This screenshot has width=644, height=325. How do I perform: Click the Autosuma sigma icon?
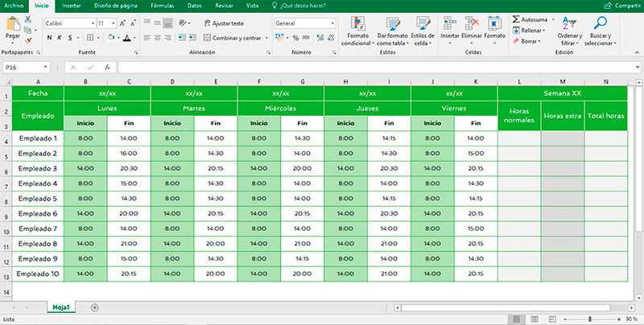pos(517,19)
